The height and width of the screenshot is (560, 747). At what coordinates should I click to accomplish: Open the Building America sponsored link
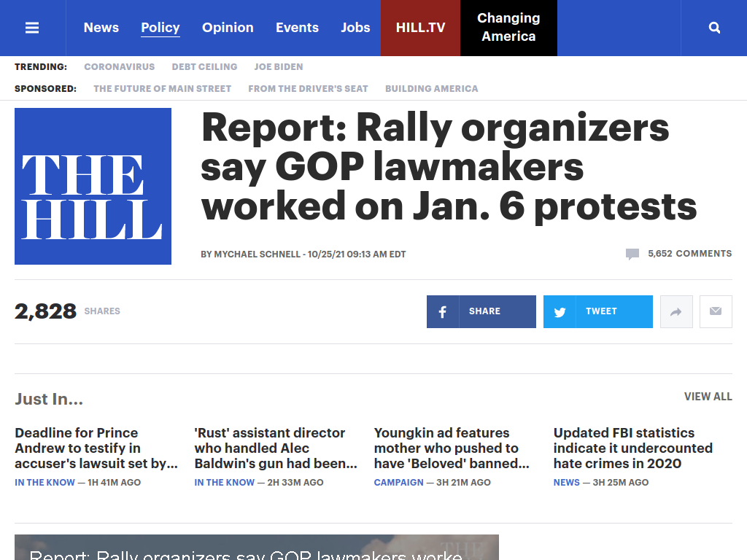coord(431,88)
